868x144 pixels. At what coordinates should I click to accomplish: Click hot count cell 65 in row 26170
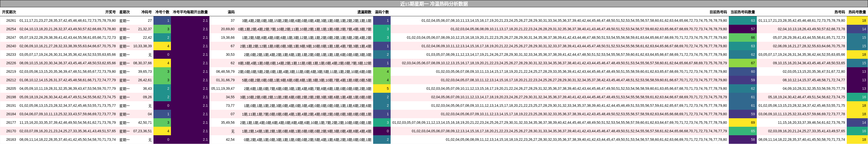(x=743, y=131)
